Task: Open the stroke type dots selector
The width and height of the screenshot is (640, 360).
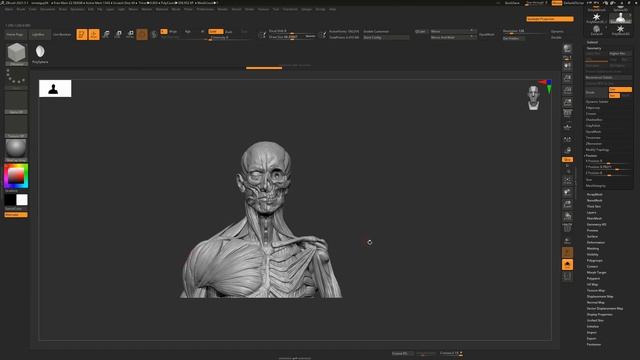Action: click(16, 78)
